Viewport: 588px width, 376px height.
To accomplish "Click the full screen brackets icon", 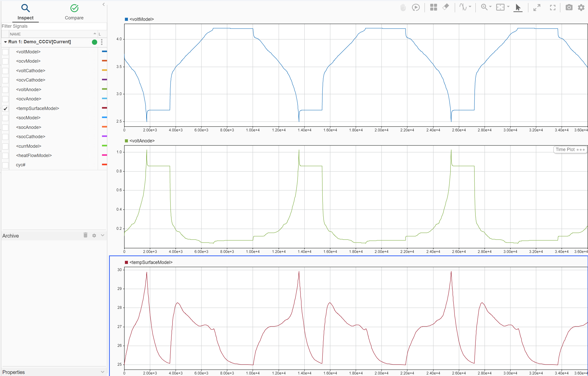I will pos(552,8).
